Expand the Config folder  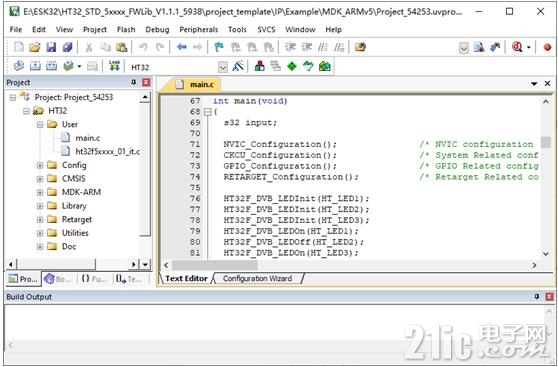[x=40, y=165]
